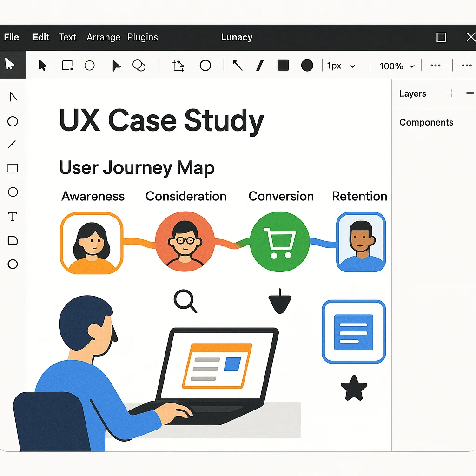Select the Ellipse tool in the toolbar
Viewport: 476px width, 476px height.
tap(90, 66)
